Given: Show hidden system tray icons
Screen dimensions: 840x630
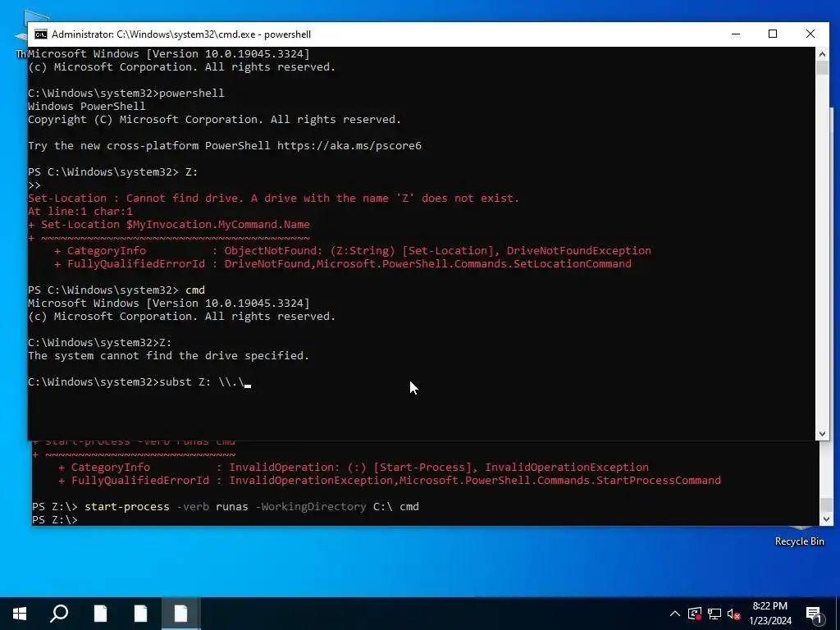Looking at the screenshot, I should 675,614.
